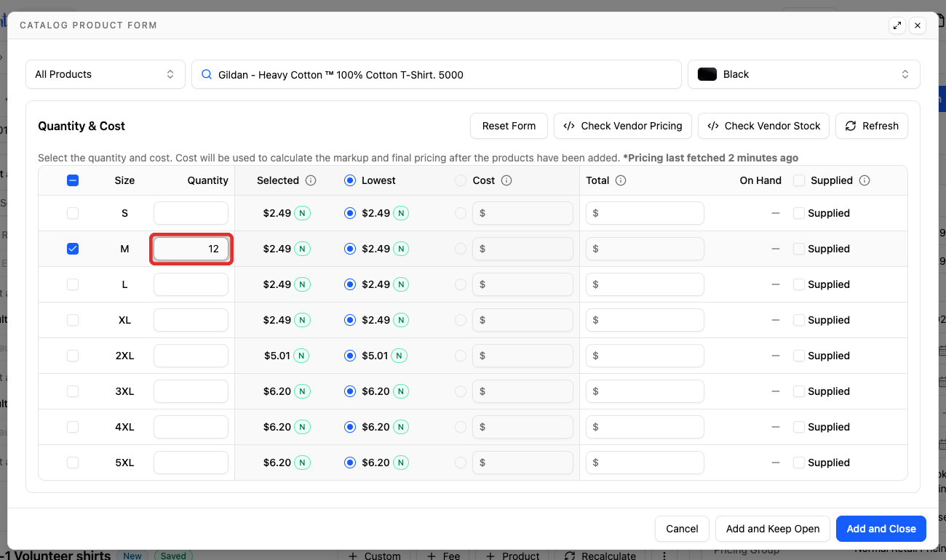Click Cancel button

682,529
